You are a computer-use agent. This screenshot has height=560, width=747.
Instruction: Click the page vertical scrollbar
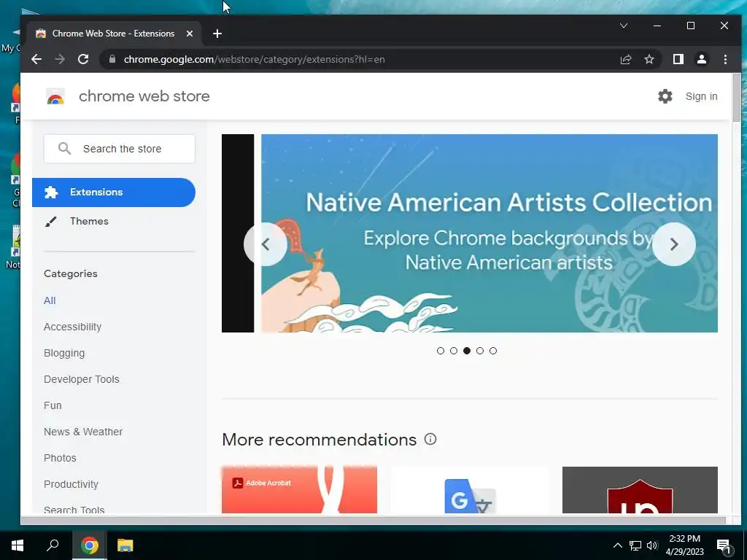click(x=737, y=98)
